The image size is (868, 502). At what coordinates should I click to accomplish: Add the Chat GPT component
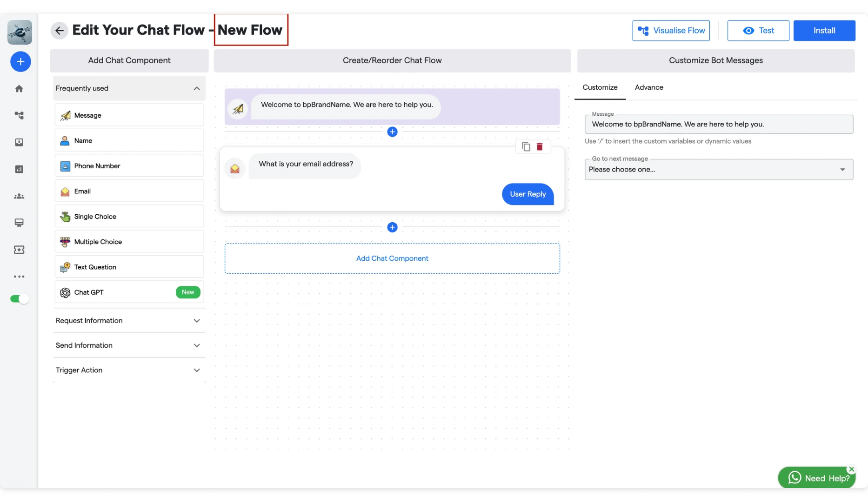[129, 292]
